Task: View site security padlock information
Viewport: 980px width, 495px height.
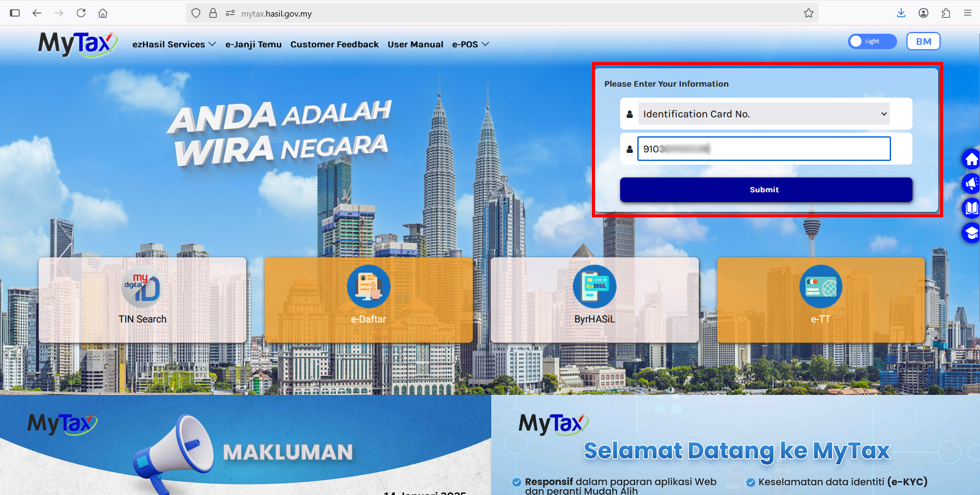Action: [213, 13]
